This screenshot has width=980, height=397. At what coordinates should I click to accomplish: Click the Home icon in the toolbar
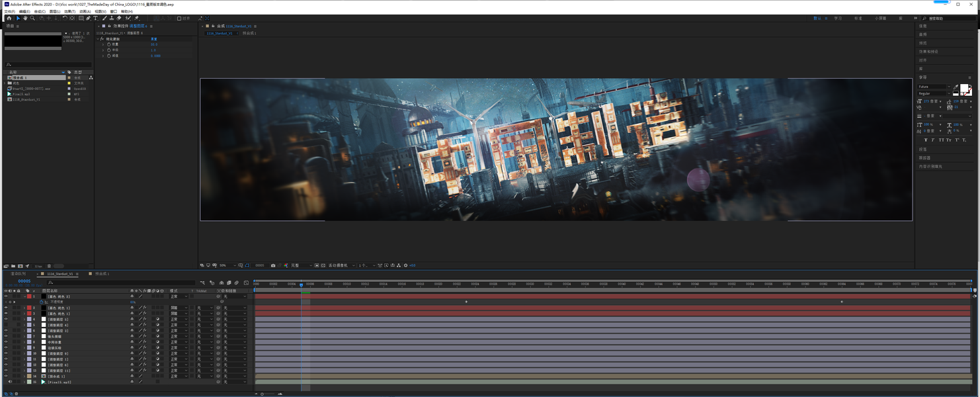(9, 19)
